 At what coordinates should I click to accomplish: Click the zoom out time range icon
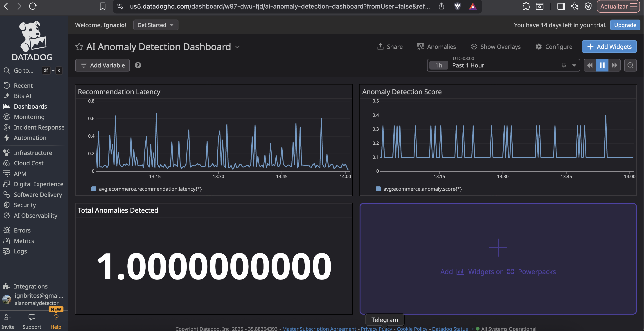click(x=630, y=65)
